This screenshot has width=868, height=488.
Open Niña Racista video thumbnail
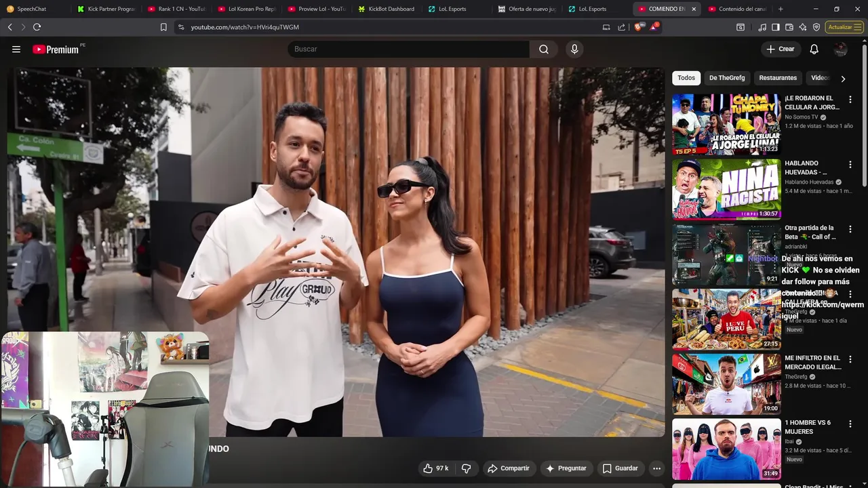726,189
